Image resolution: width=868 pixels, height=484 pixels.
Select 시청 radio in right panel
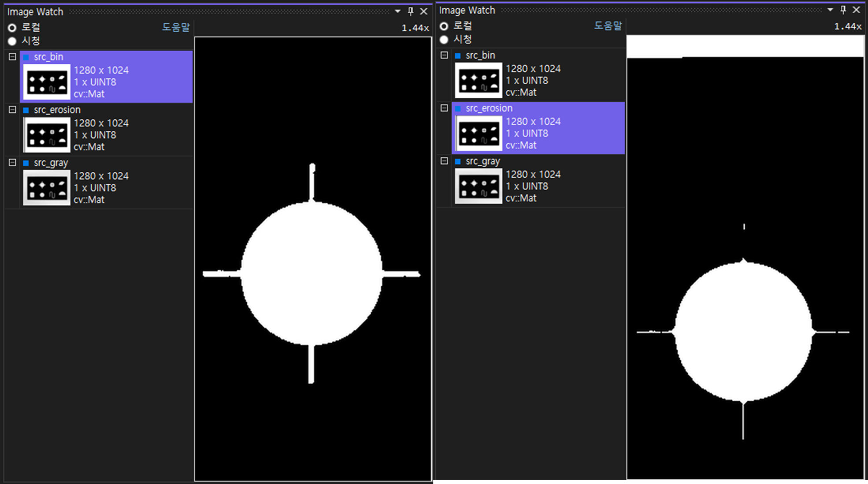[444, 40]
